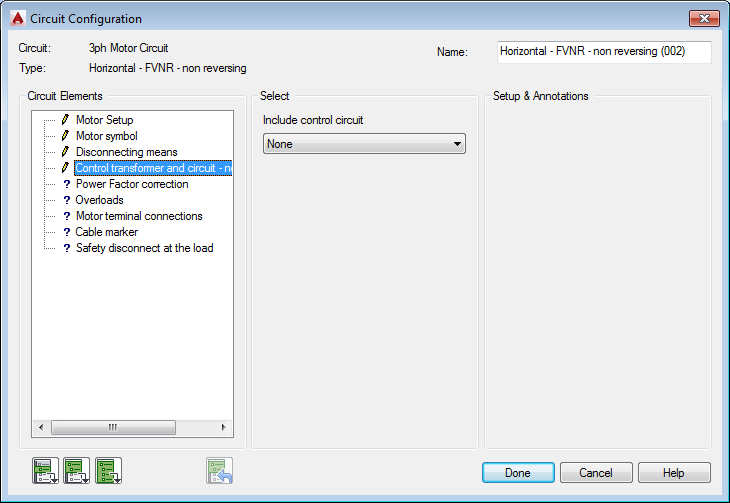
Task: Select Safety disconnect at the load
Action: pyautogui.click(x=144, y=248)
